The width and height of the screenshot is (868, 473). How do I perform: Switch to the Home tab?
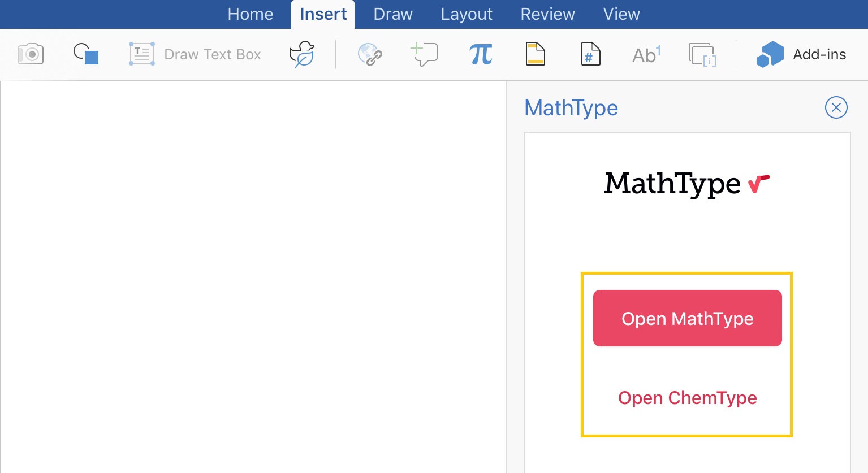[x=250, y=14]
